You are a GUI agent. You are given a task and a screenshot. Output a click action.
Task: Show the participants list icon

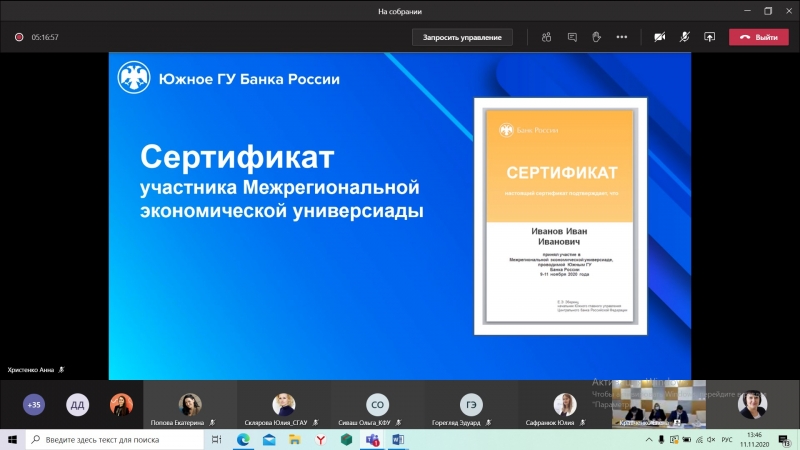[546, 37]
